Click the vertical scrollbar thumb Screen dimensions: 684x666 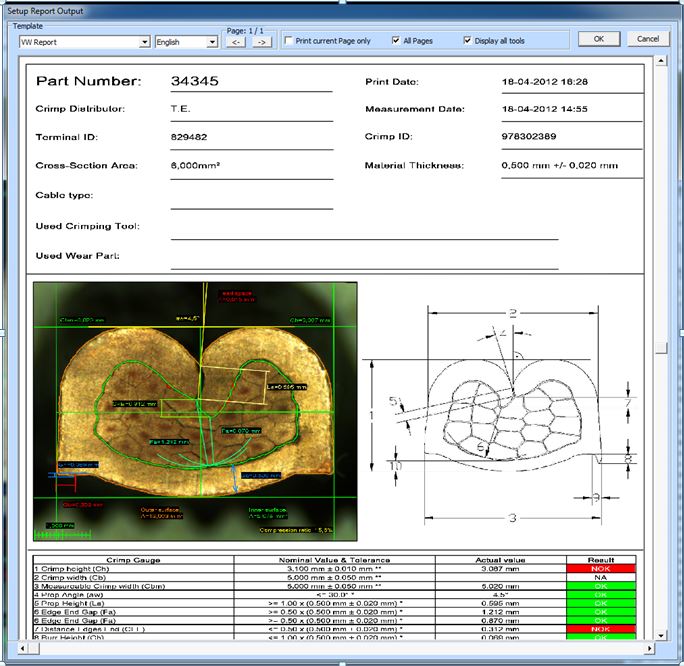point(660,347)
